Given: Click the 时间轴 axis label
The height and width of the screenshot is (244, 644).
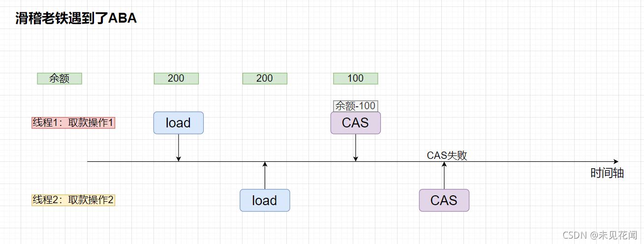Looking at the screenshot, I should coord(607,173).
